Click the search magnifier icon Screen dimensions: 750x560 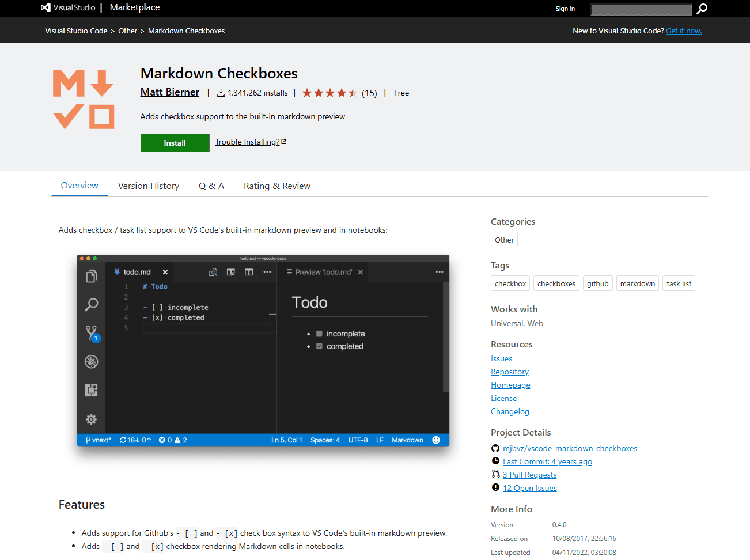pyautogui.click(x=702, y=9)
